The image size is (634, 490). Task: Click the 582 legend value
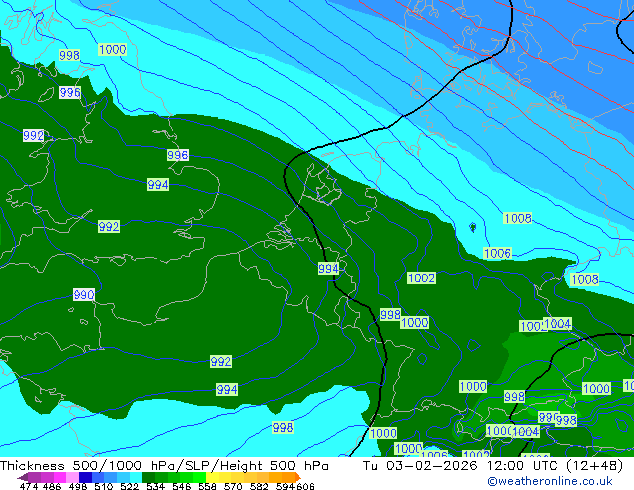click(x=259, y=486)
